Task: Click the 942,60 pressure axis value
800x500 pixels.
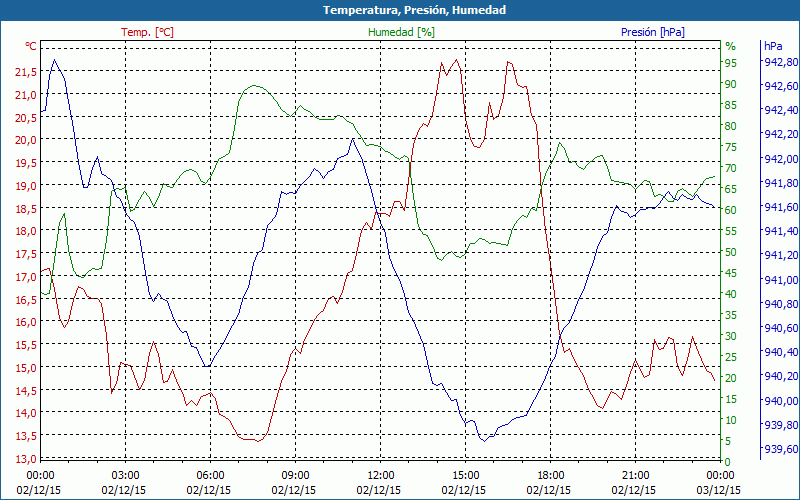Action: click(779, 86)
